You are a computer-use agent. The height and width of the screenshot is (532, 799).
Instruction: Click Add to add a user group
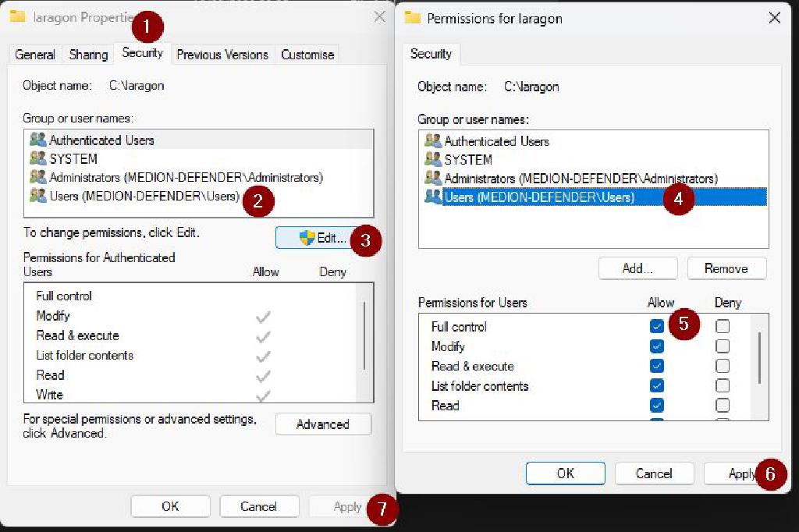click(637, 268)
